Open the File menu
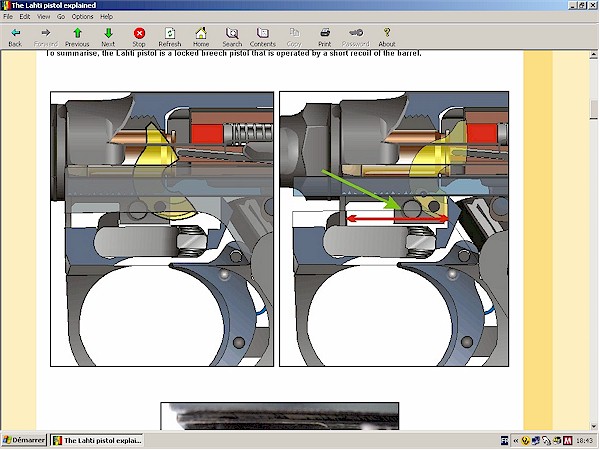 pos(8,16)
